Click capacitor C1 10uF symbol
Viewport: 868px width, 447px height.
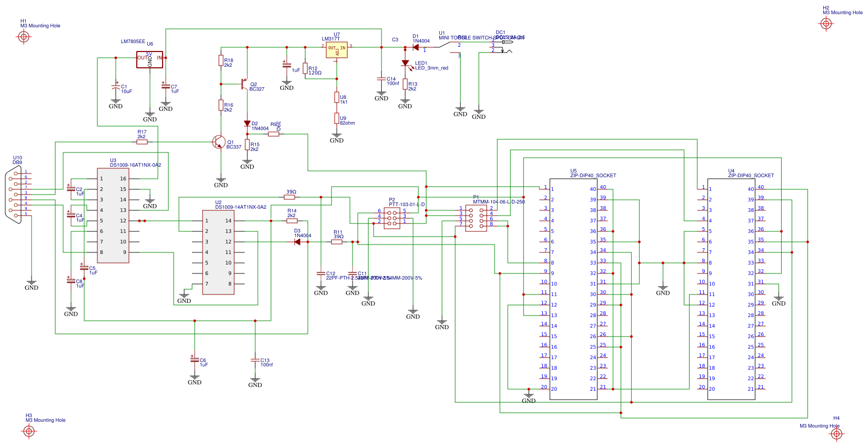[x=116, y=87]
